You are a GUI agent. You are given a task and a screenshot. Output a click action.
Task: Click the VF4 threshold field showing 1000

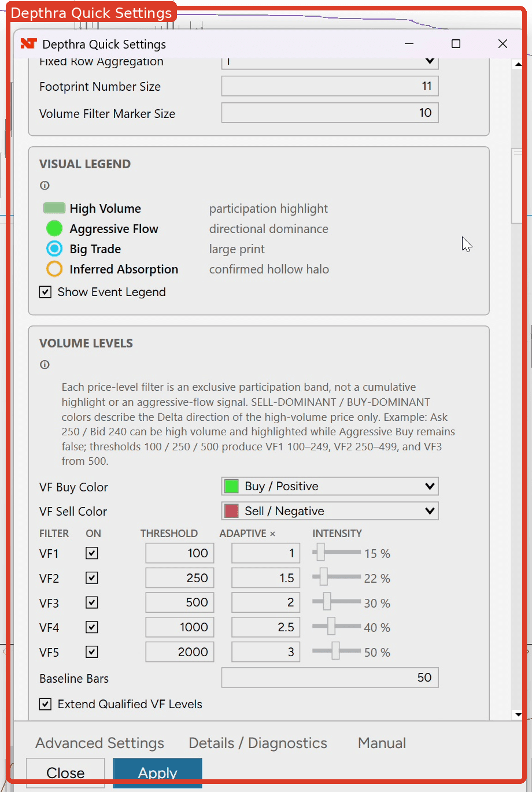(x=180, y=627)
